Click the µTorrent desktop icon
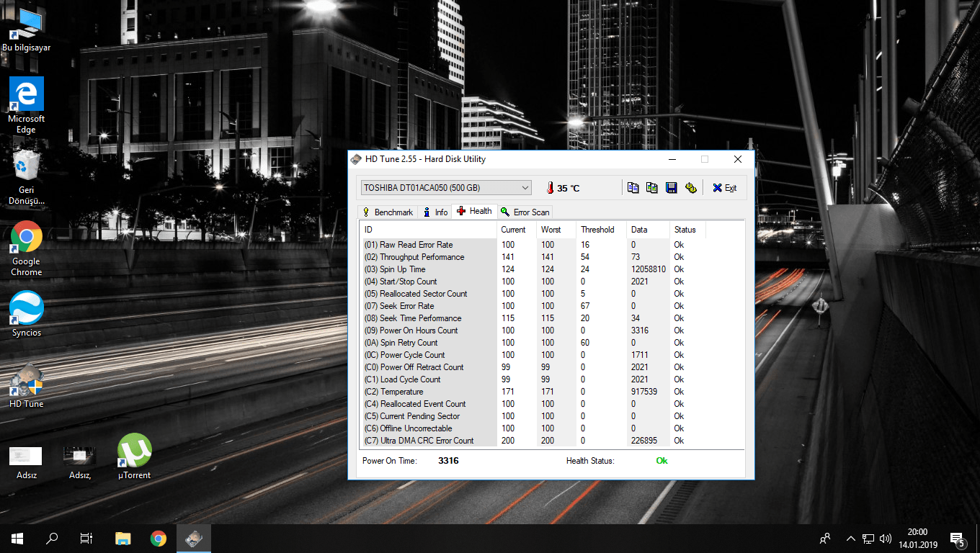This screenshot has height=553, width=980. pos(134,451)
